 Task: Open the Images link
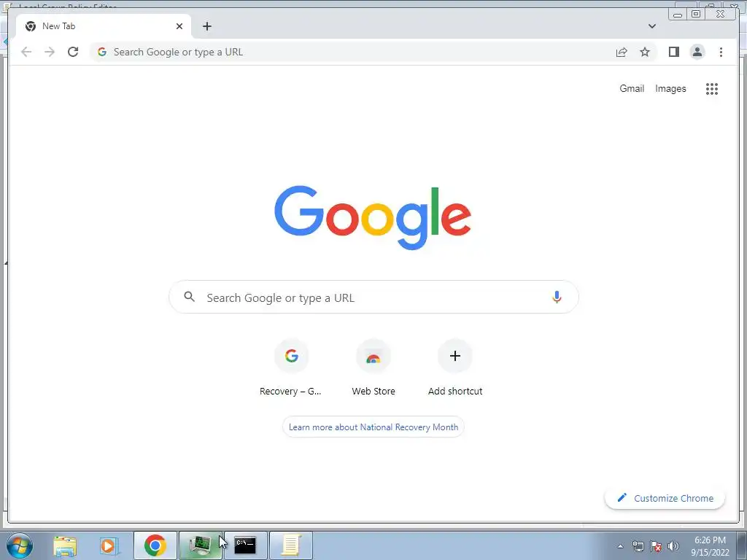(x=670, y=88)
